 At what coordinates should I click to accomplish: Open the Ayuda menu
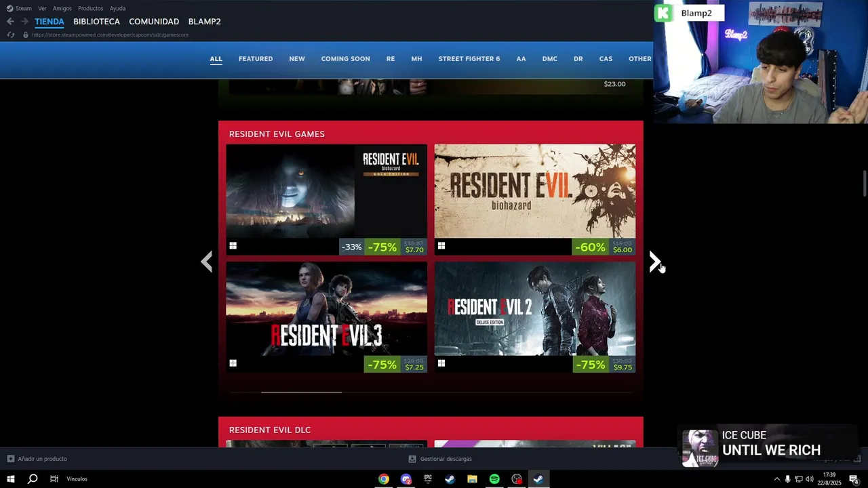117,8
